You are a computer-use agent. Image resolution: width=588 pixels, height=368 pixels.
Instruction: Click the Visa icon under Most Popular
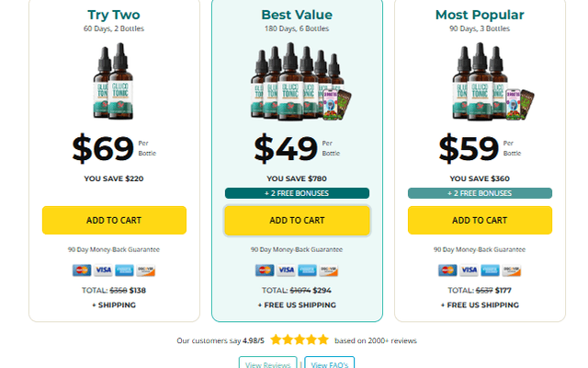click(x=469, y=270)
